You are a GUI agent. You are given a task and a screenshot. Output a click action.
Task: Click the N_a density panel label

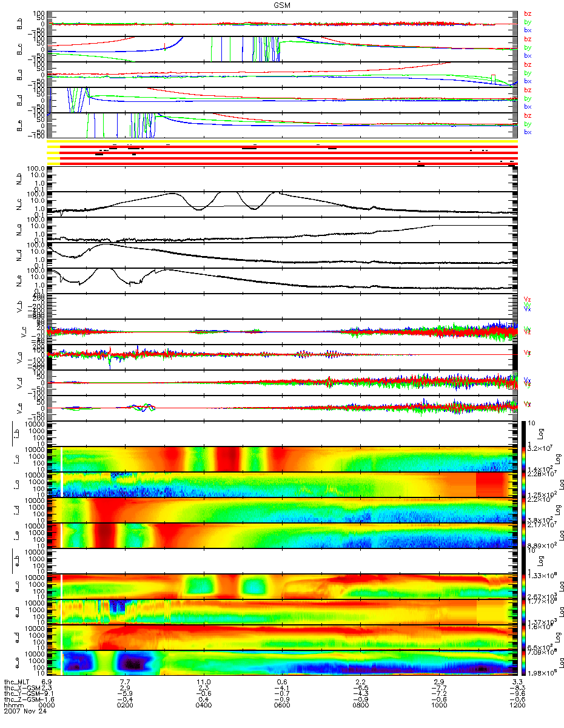tap(19, 230)
